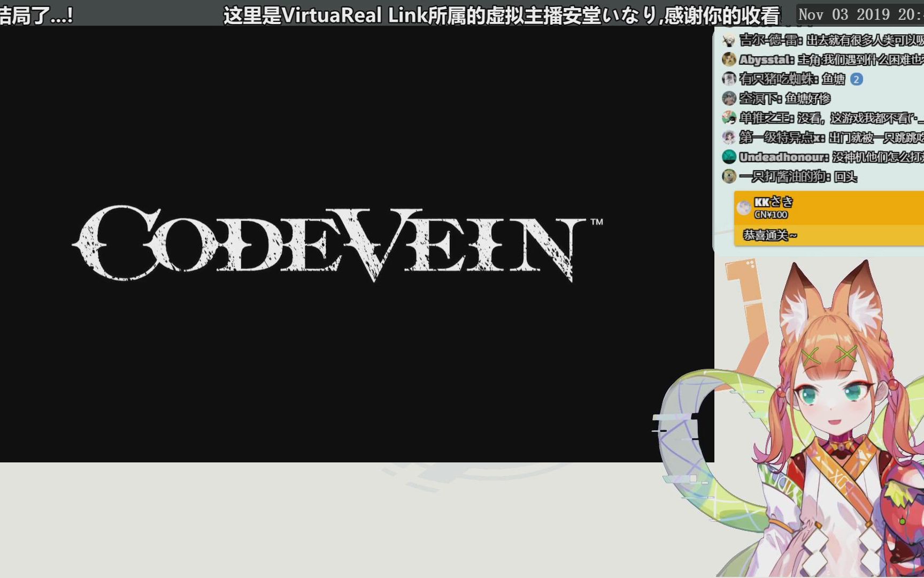924x578 pixels.
Task: Click the message 回头 in chat
Action: coord(845,176)
